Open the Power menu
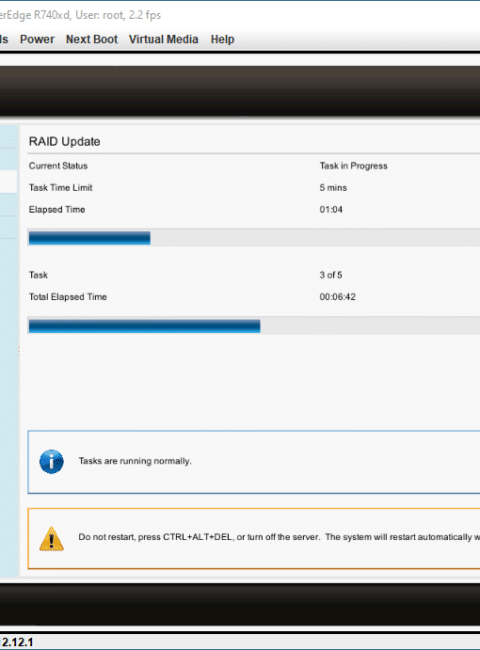 [37, 39]
